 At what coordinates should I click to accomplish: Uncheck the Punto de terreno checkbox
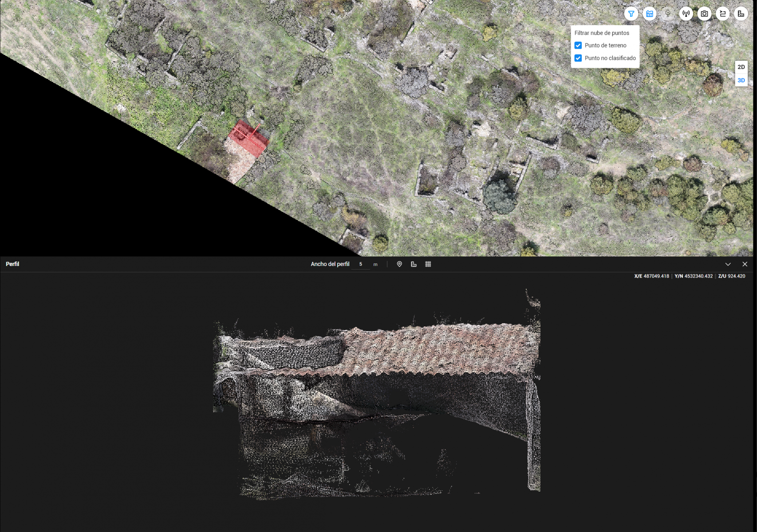click(x=578, y=45)
